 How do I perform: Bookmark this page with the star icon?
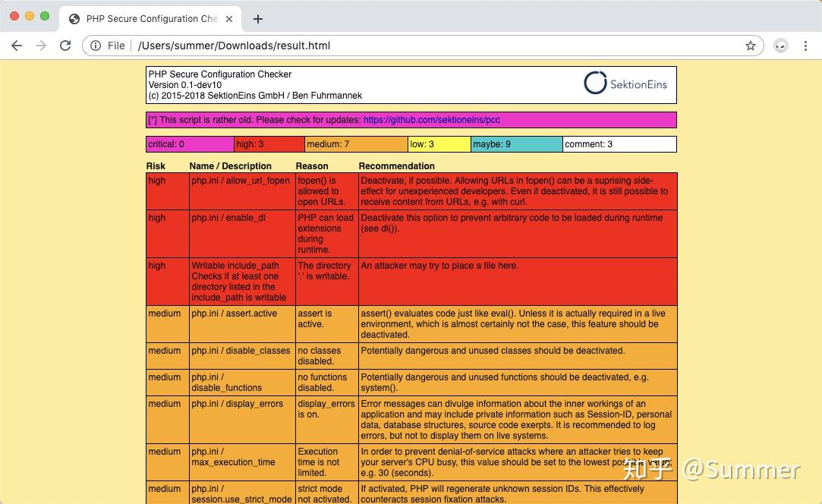click(x=750, y=46)
